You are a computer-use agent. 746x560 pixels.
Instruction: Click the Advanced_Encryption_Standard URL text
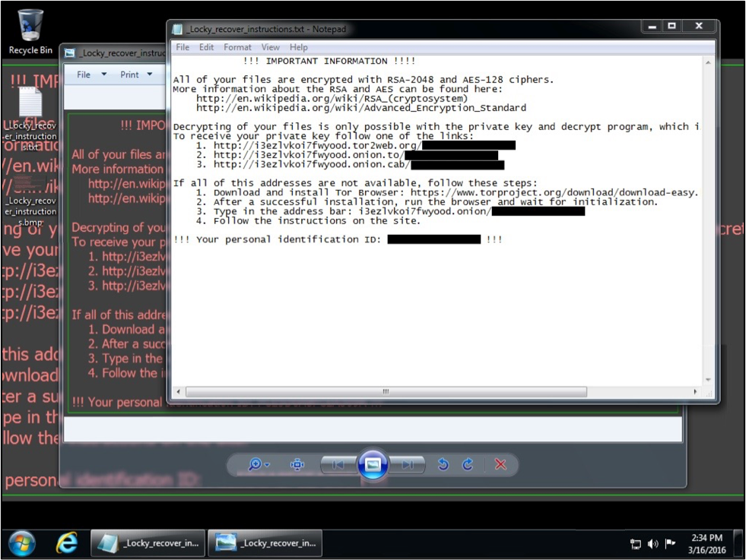361,108
